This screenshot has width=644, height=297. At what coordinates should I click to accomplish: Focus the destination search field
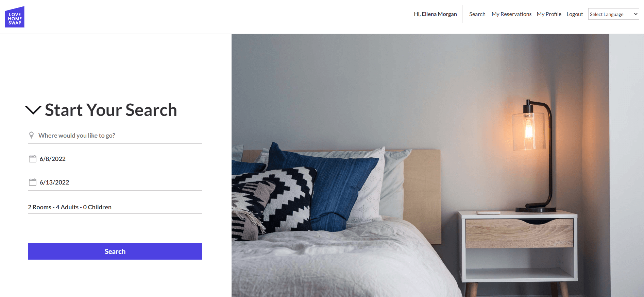[x=115, y=136]
